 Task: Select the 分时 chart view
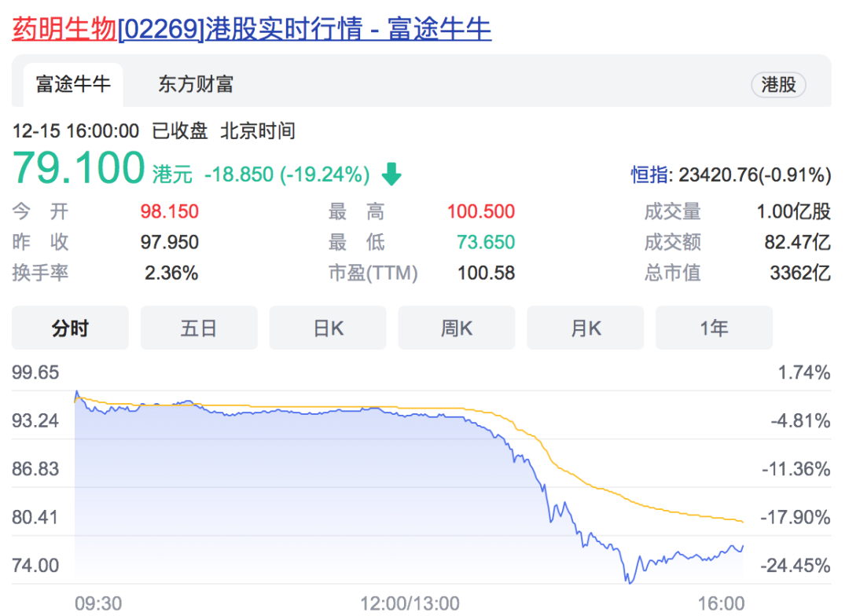(x=71, y=328)
